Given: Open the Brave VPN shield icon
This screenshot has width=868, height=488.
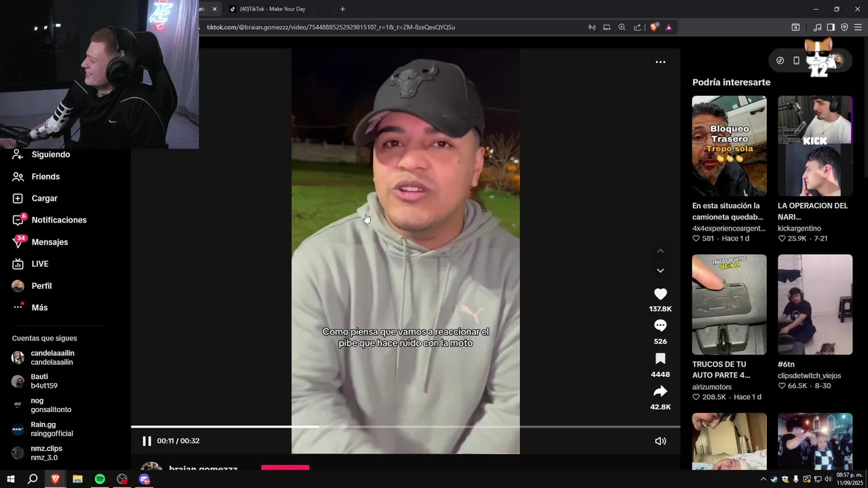Looking at the screenshot, I should [844, 27].
